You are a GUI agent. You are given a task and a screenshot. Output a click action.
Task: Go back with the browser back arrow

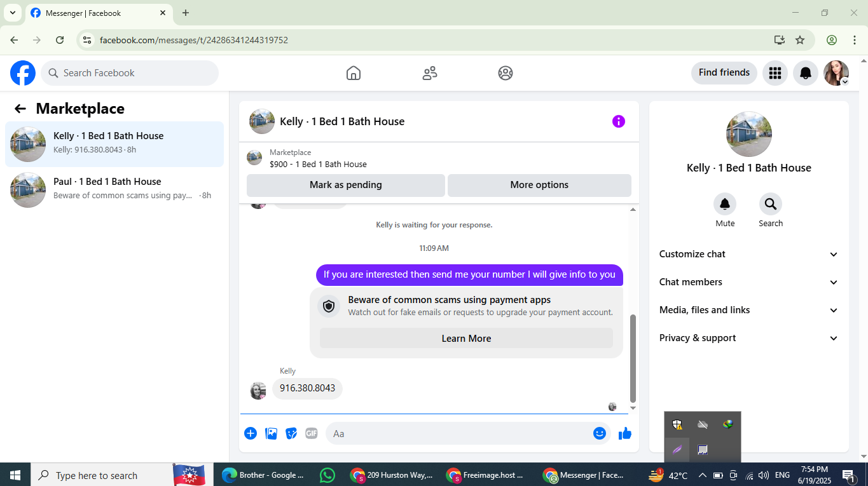coord(14,40)
